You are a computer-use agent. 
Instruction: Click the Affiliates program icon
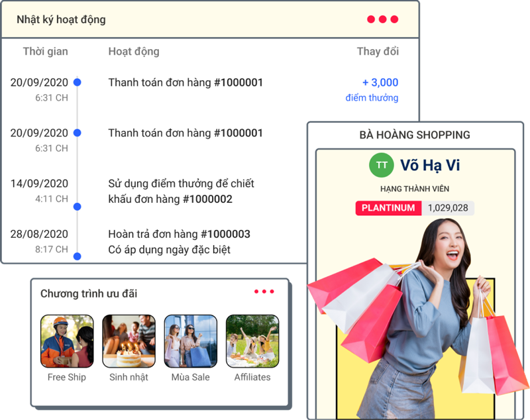252,341
